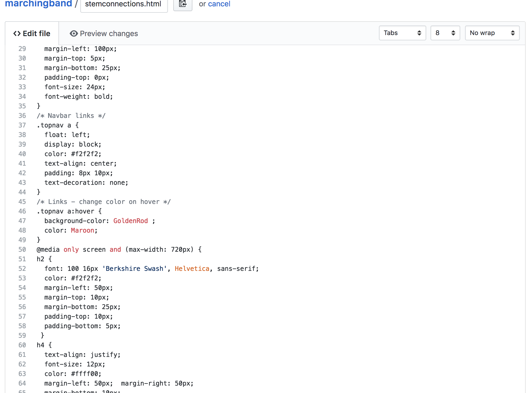Click the copy path clipboard icon
The image size is (532, 393).
183,4
